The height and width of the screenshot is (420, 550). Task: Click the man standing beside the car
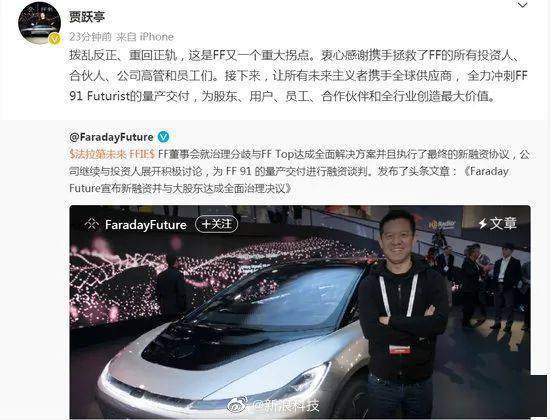(403, 312)
